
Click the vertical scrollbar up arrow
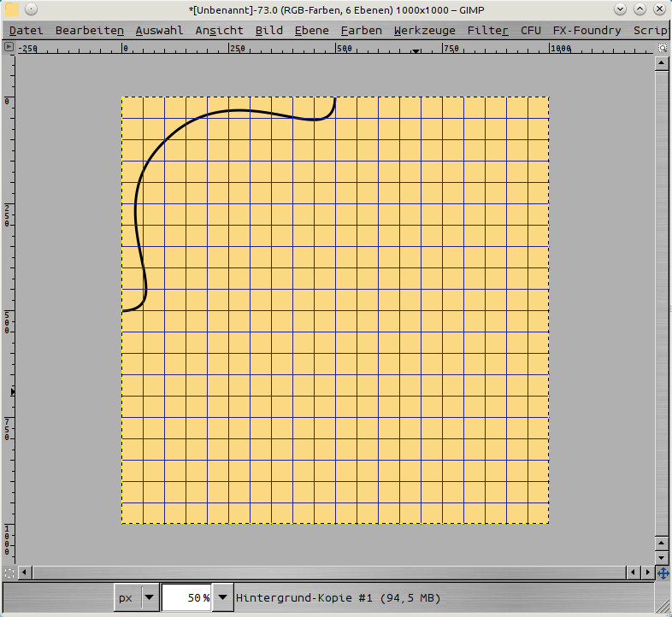click(x=663, y=64)
